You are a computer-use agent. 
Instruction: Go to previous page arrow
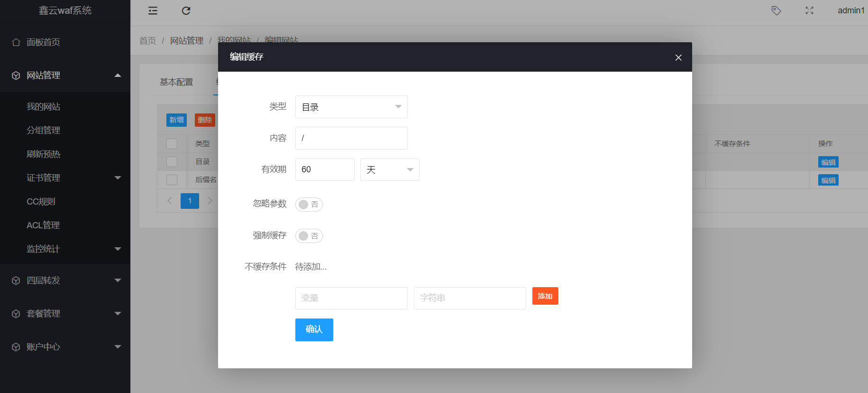(169, 201)
